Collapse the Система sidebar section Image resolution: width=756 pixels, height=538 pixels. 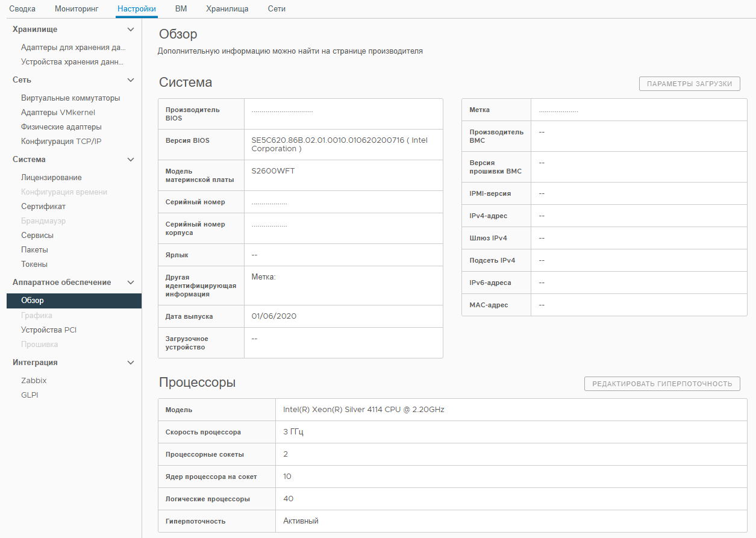click(131, 160)
